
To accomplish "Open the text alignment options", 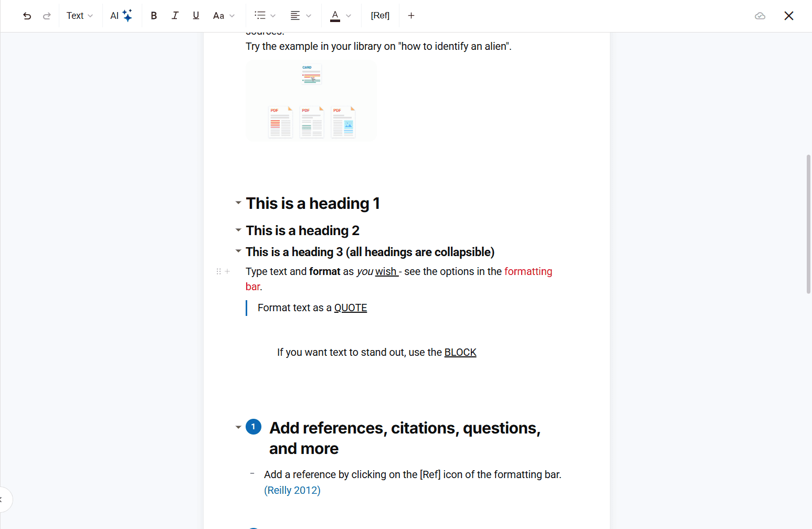I will [301, 16].
